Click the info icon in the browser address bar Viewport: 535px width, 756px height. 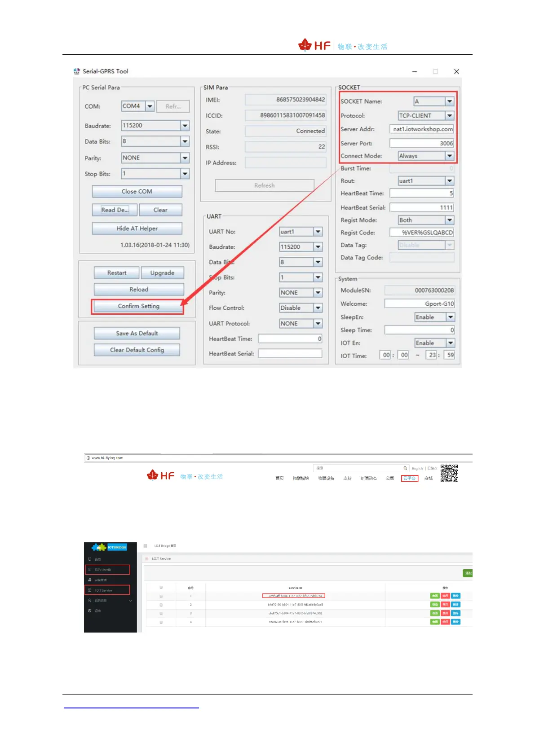pos(88,458)
